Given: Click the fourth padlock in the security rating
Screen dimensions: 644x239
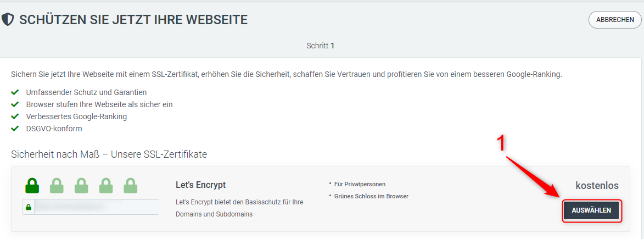Looking at the screenshot, I should coord(106,185).
